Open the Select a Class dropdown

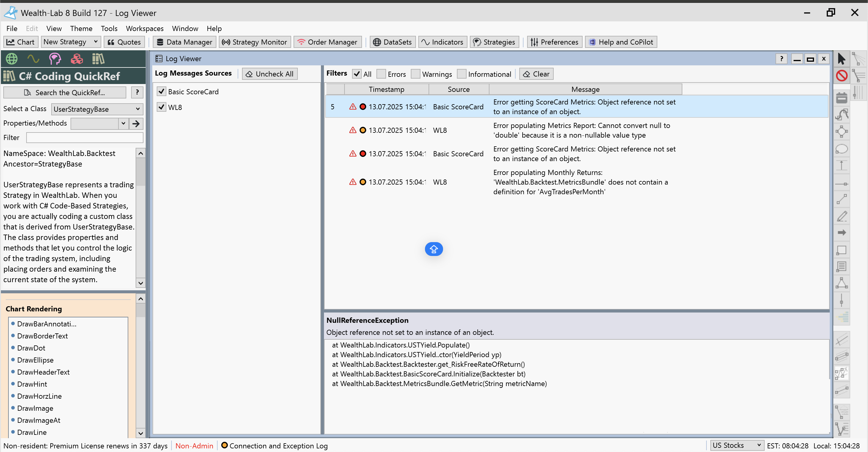click(97, 109)
